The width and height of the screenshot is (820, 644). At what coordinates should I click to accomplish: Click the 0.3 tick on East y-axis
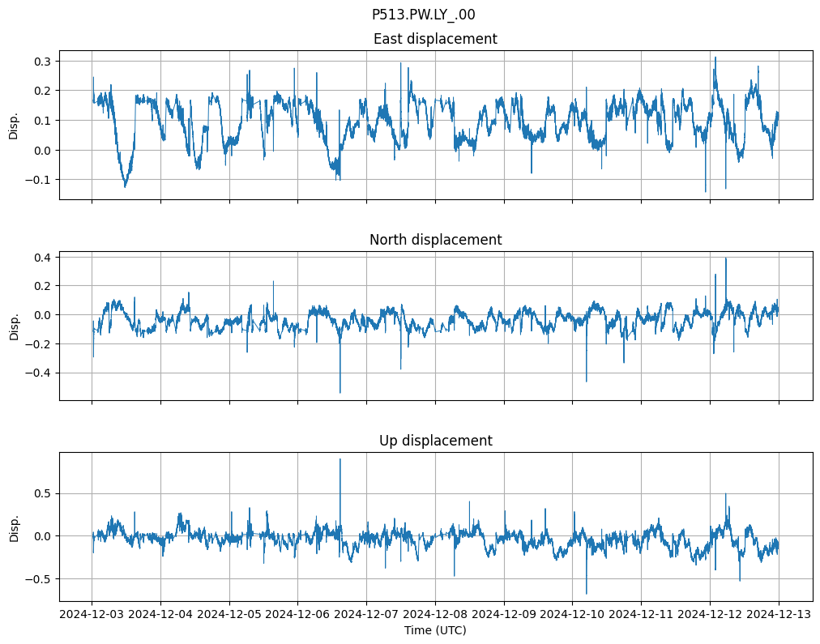(x=42, y=62)
